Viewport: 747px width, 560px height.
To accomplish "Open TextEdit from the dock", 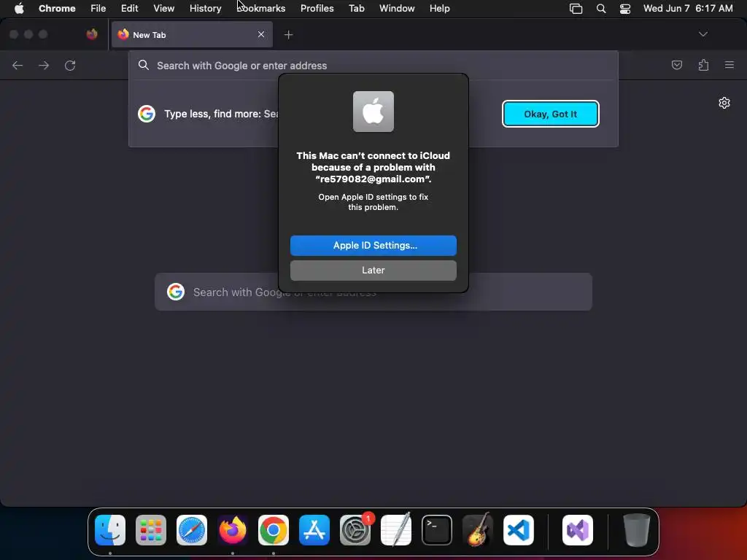I will [x=396, y=530].
